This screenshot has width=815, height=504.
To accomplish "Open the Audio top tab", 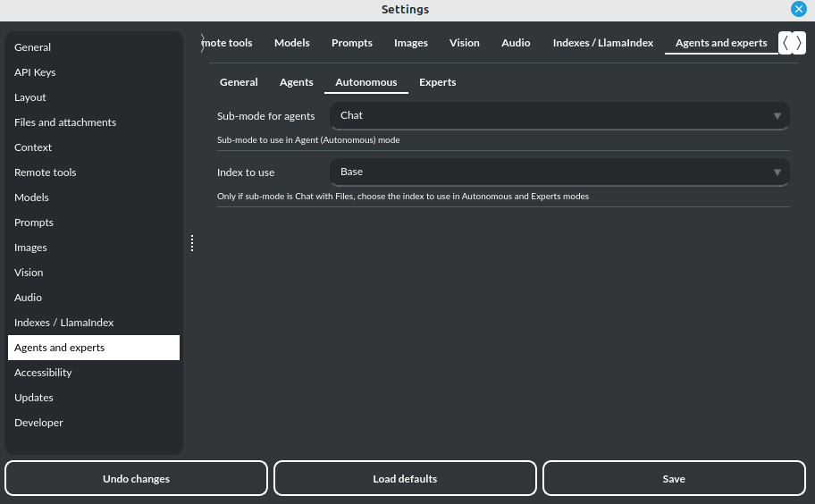I will 516,43.
